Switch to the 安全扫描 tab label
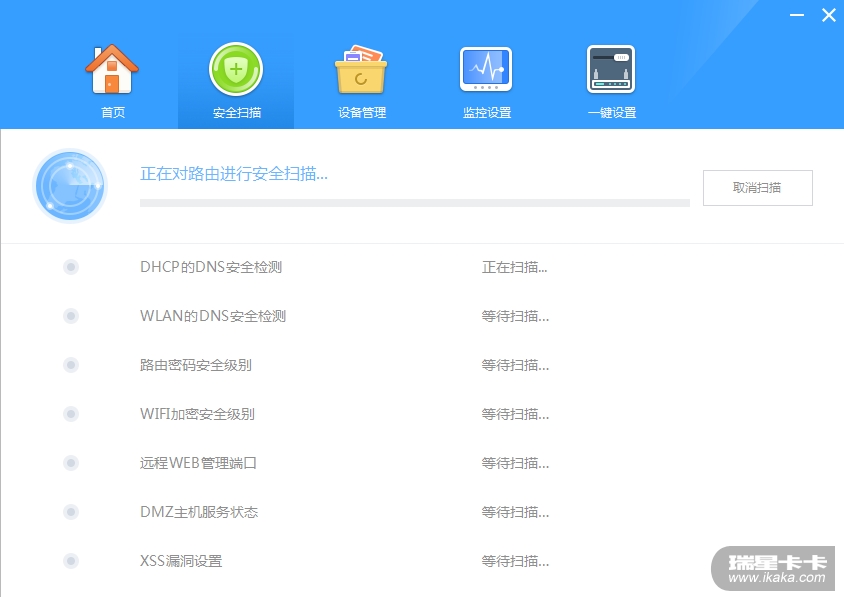 [237, 113]
